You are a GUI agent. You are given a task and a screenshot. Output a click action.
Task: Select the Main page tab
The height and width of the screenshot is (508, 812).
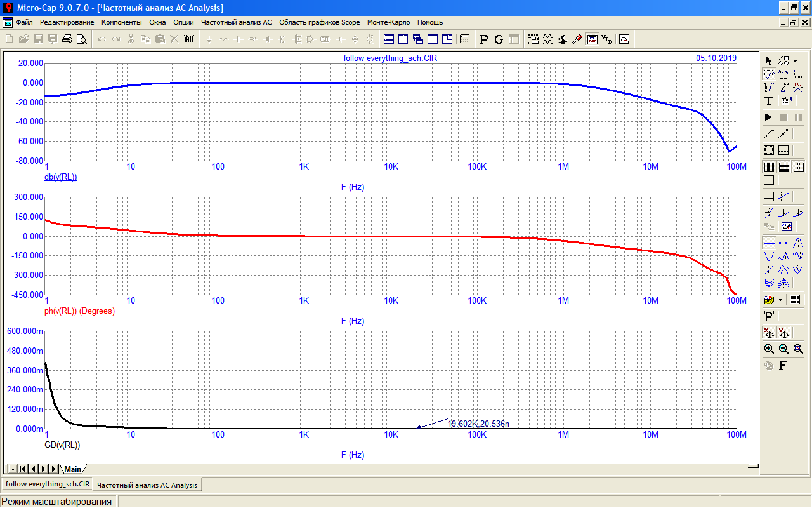(x=73, y=469)
